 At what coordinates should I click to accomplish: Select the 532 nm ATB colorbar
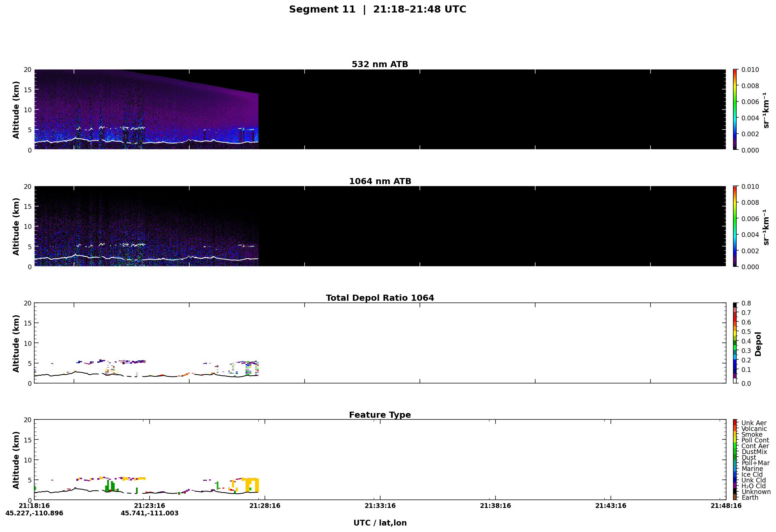pyautogui.click(x=735, y=109)
